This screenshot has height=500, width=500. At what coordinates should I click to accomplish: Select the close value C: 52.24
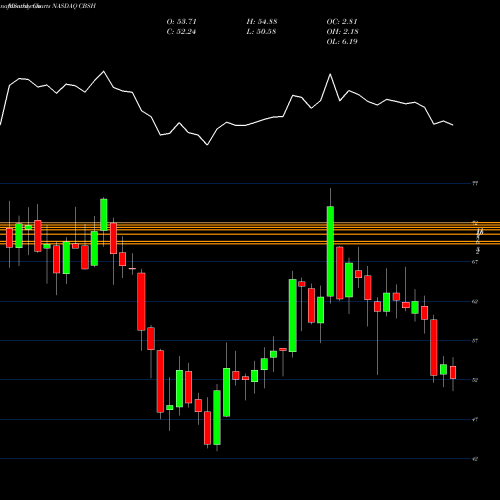[x=182, y=32]
